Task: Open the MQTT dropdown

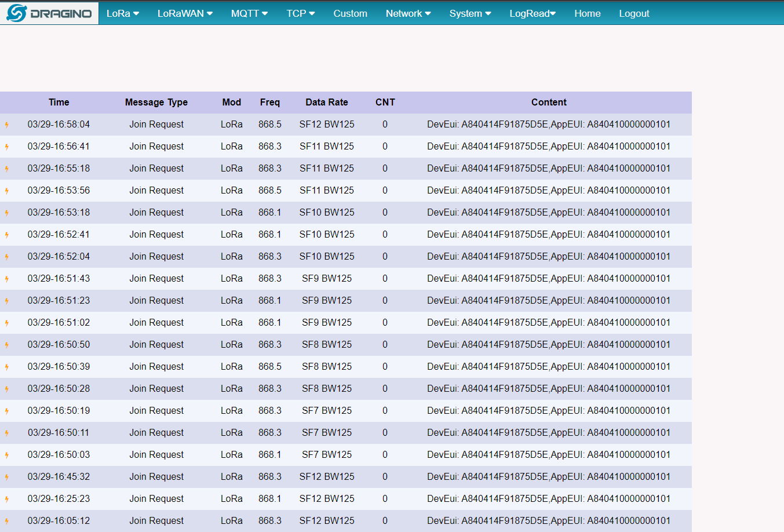Action: (x=249, y=13)
